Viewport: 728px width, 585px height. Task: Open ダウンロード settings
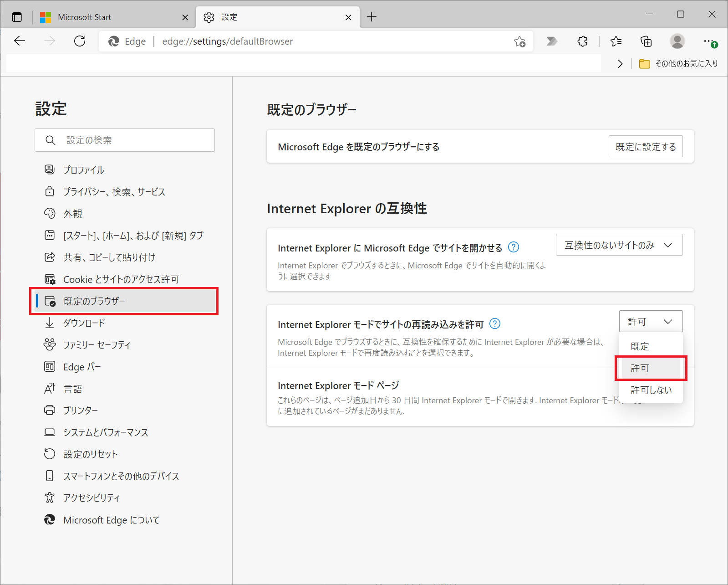click(125, 323)
